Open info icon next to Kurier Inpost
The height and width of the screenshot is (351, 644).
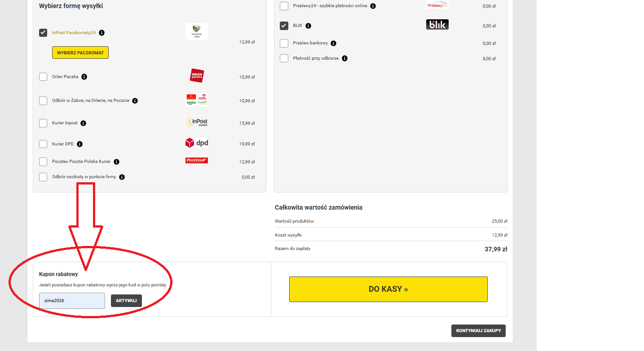pyautogui.click(x=84, y=123)
